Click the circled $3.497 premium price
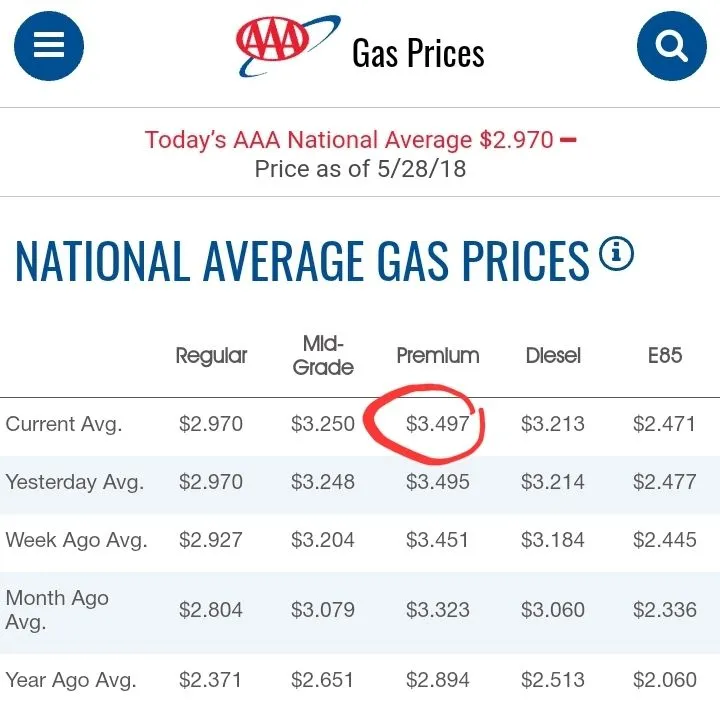 pos(438,424)
